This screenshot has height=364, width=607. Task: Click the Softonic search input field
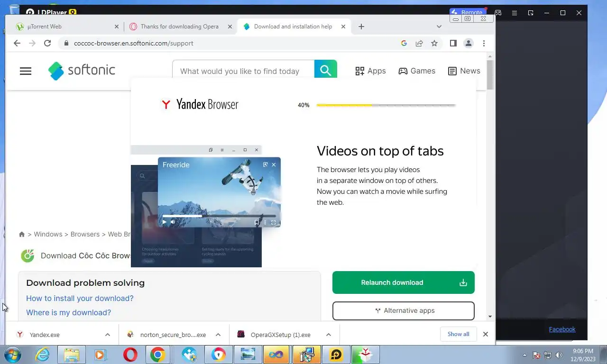[x=243, y=71]
